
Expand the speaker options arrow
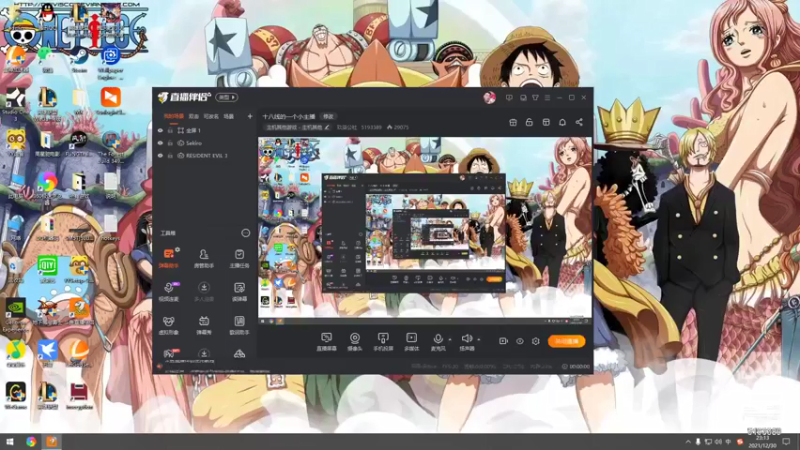[479, 339]
